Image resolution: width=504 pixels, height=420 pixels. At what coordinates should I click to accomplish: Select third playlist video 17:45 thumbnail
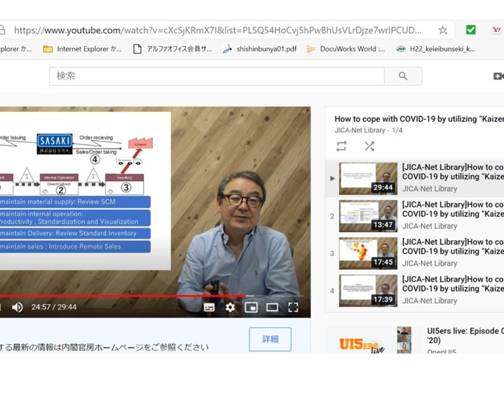pyautogui.click(x=368, y=253)
